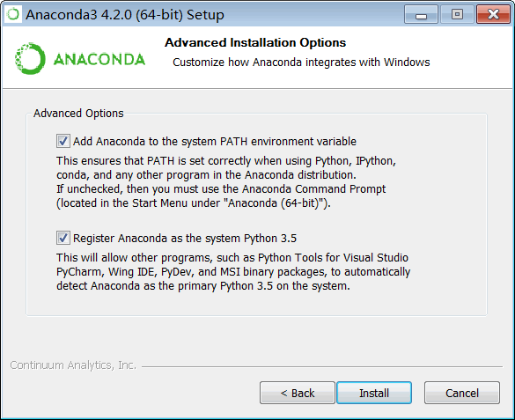Close the setup window with the red X
This screenshot has height=420, width=515.
[x=493, y=15]
